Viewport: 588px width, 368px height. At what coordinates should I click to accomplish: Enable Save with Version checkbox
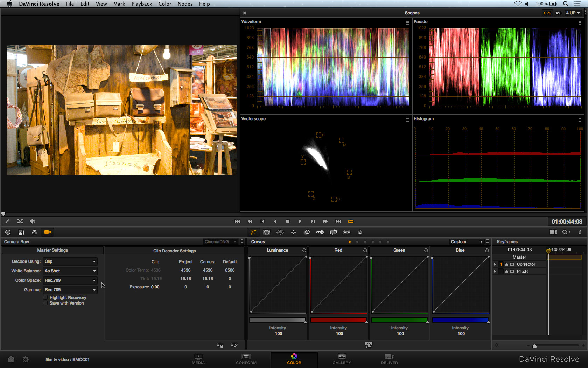point(45,303)
